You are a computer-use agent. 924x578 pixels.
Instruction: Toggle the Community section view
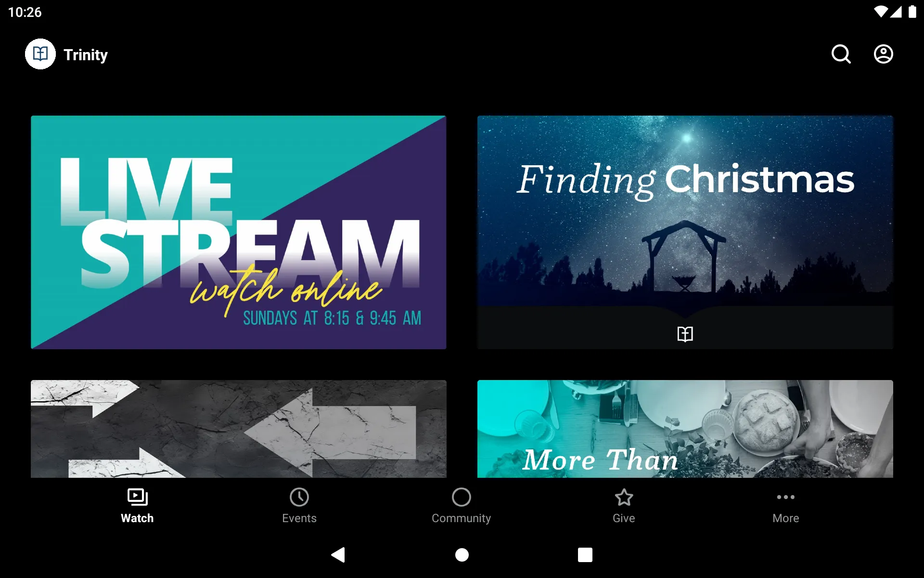click(x=461, y=505)
